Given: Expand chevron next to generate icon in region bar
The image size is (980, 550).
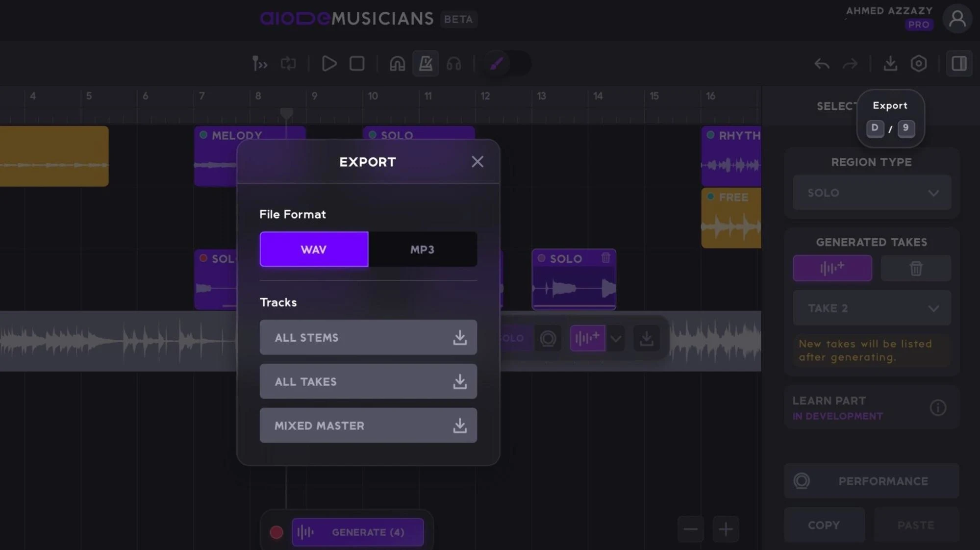Looking at the screenshot, I should pyautogui.click(x=616, y=338).
